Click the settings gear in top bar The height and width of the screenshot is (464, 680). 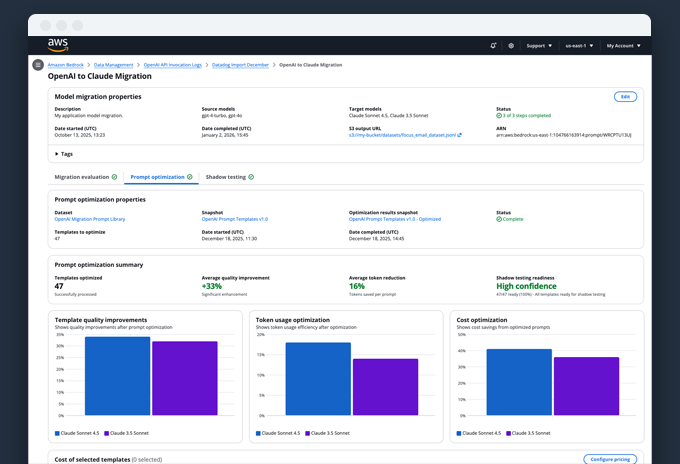pyautogui.click(x=511, y=45)
